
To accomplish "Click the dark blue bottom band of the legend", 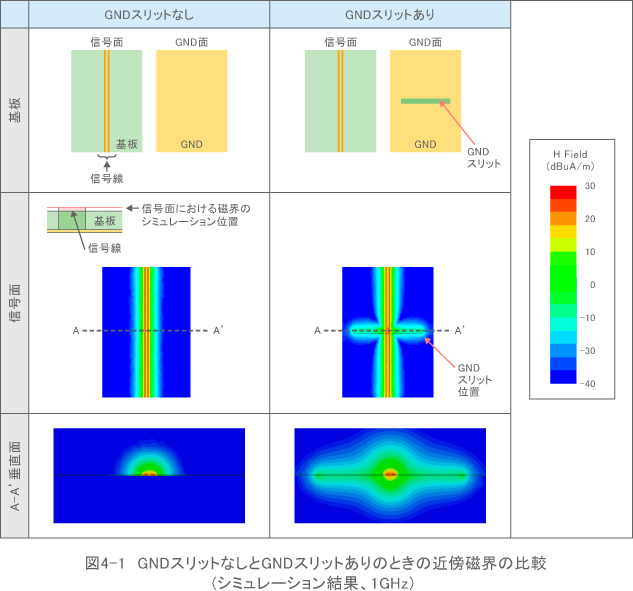I will (563, 377).
